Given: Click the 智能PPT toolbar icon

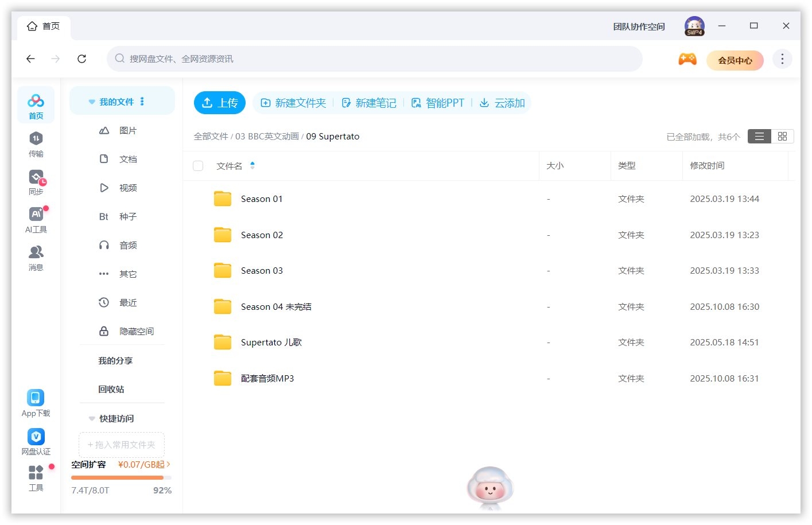Looking at the screenshot, I should 438,103.
